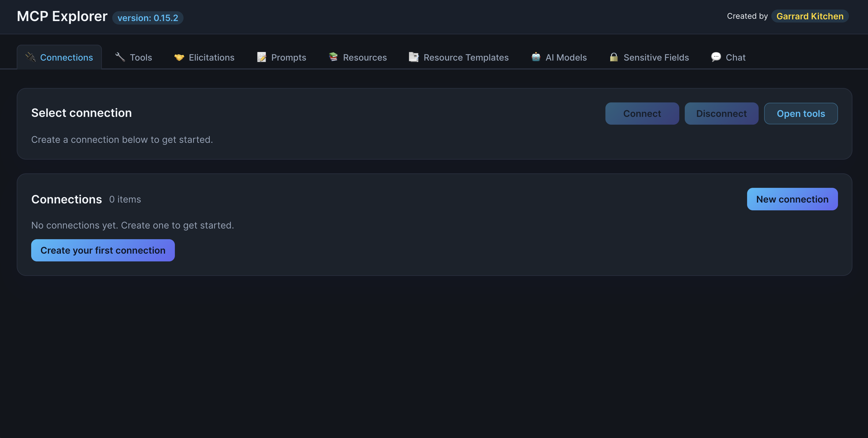Switch to the Tools tab
The image size is (868, 438).
coord(141,58)
